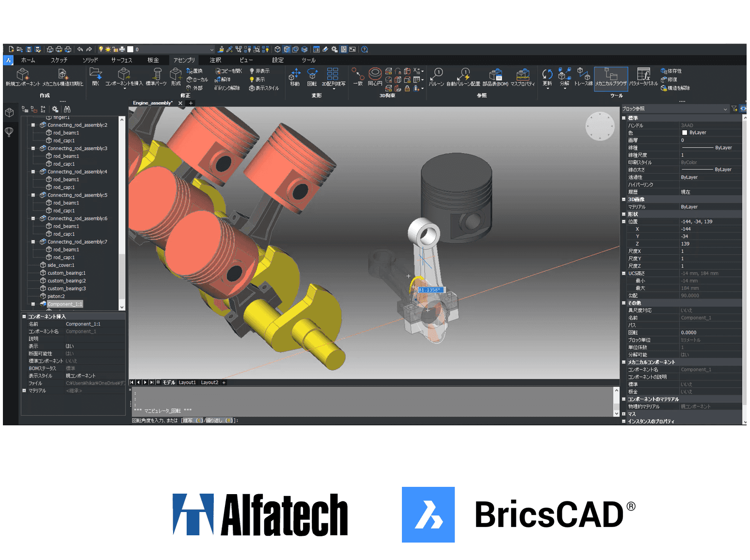Click the white layer color square in toolbar
The height and width of the screenshot is (560, 750).
tap(130, 49)
